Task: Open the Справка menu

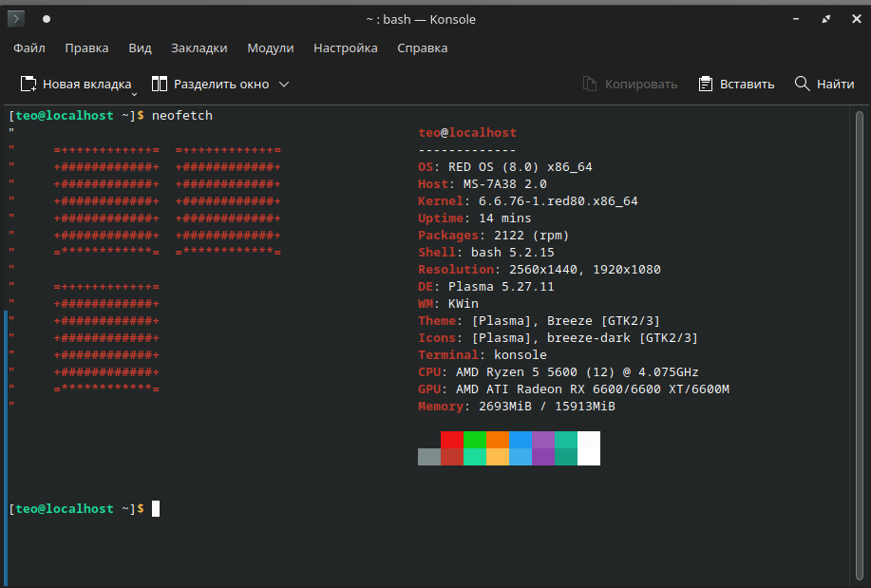Action: click(x=422, y=48)
